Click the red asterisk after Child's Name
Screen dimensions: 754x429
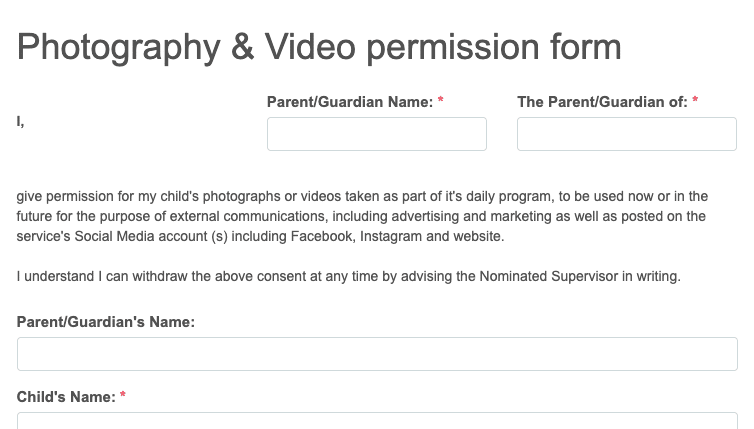point(123,395)
